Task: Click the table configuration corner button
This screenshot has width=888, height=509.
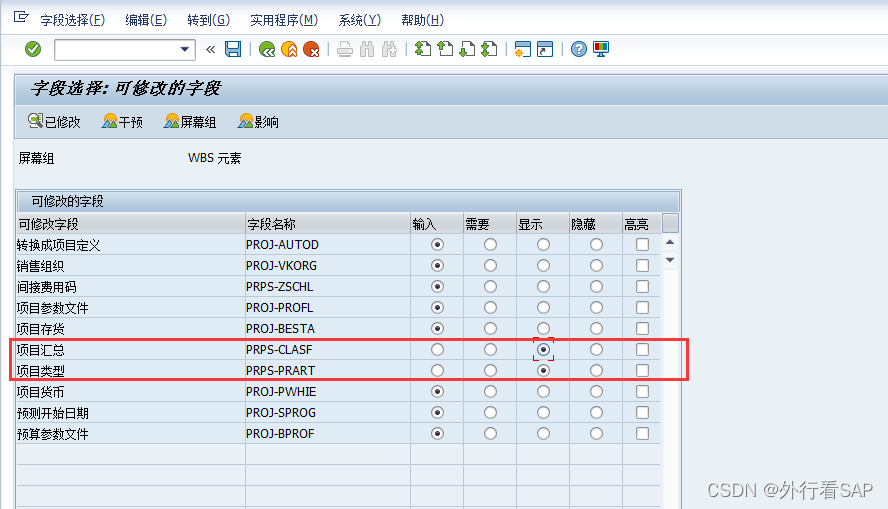Action: (x=670, y=223)
